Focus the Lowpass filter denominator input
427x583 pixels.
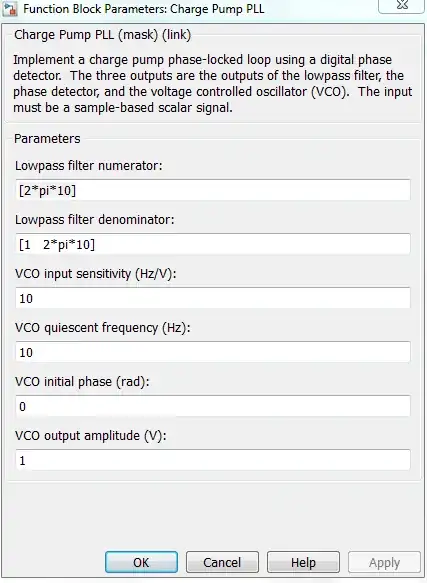(213, 244)
